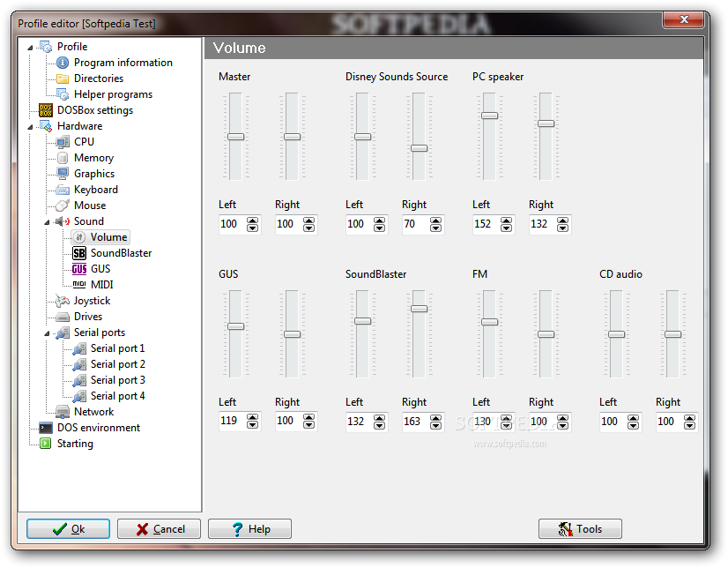Collapse the Profile tree node
This screenshot has width=728, height=568.
coord(30,48)
